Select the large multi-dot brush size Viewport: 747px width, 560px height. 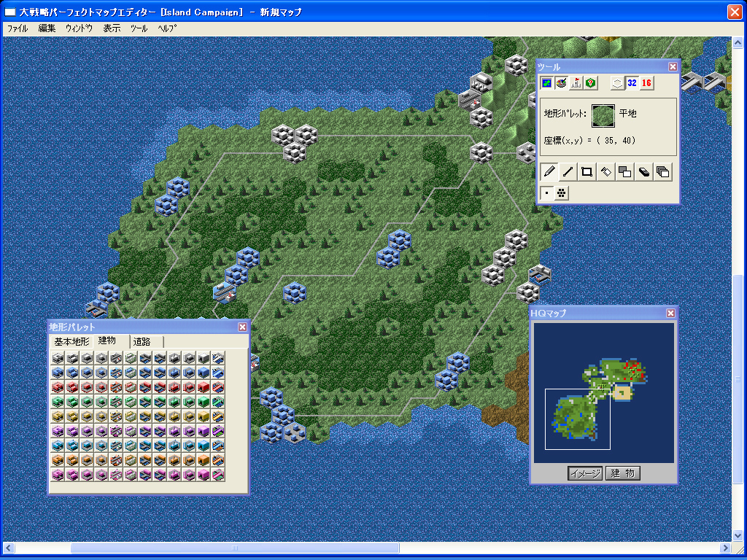(561, 192)
